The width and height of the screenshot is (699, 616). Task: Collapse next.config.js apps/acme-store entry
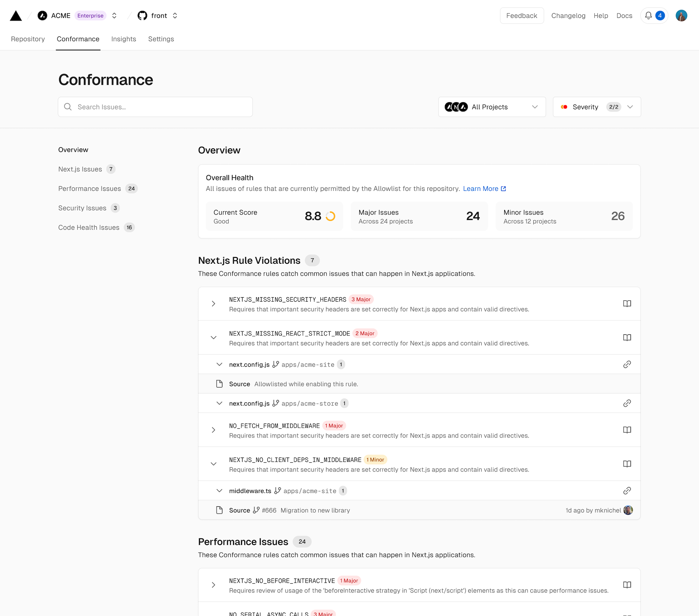pyautogui.click(x=219, y=403)
